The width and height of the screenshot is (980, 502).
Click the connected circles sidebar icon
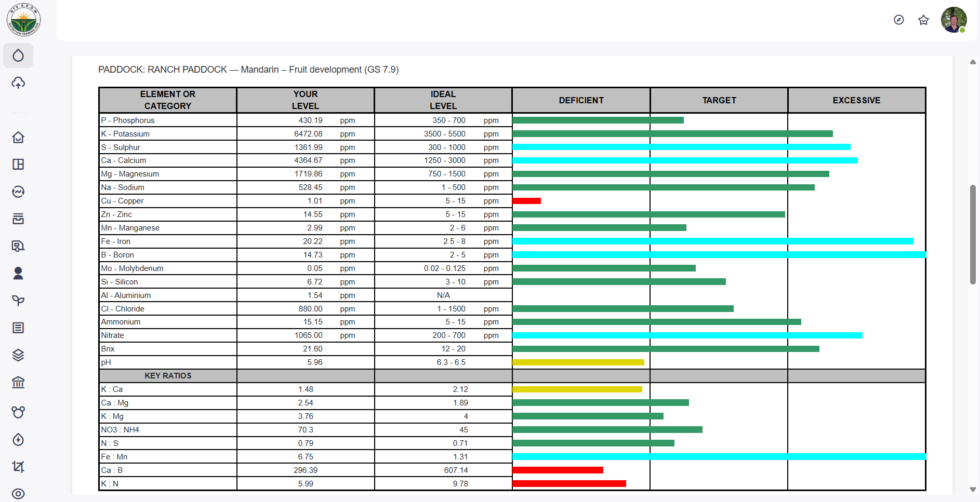click(x=18, y=412)
